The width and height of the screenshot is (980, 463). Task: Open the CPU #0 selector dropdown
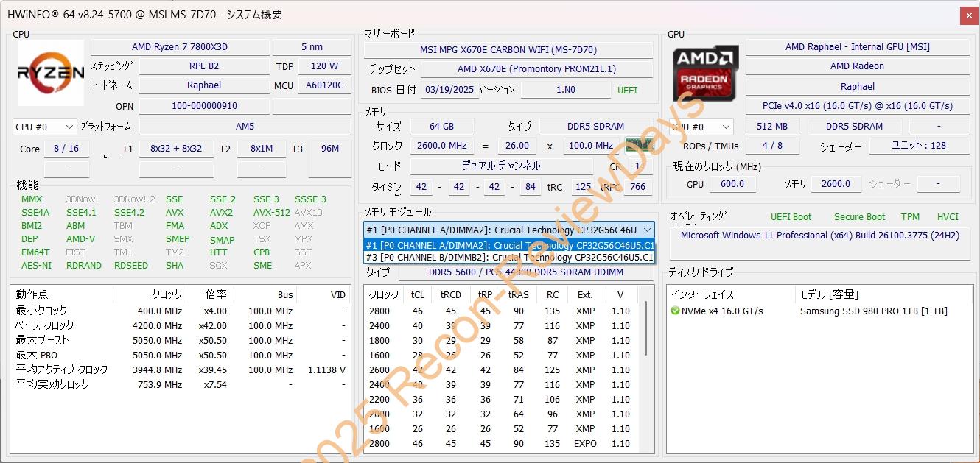(44, 127)
